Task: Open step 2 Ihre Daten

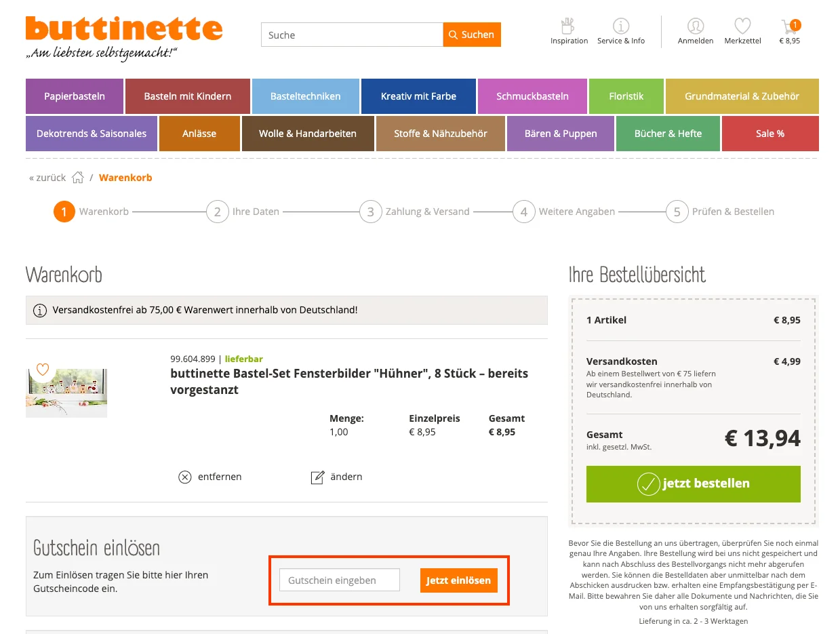Action: [217, 211]
